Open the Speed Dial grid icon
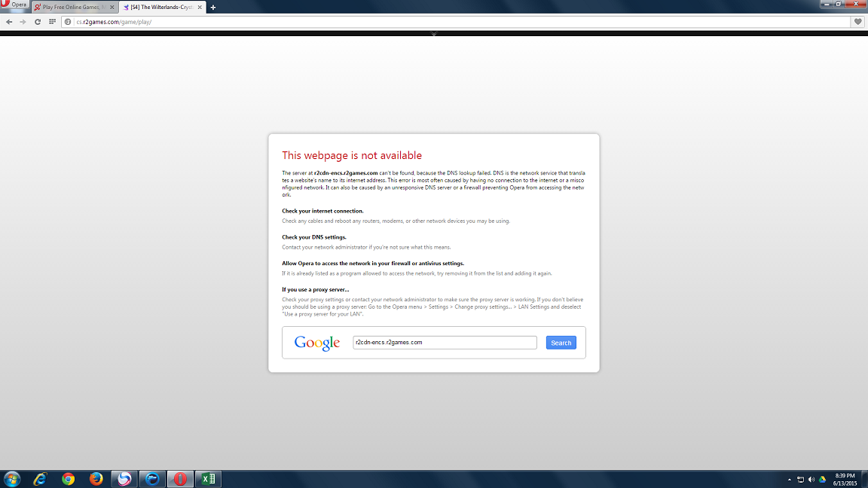The height and width of the screenshot is (488, 868). [x=52, y=22]
